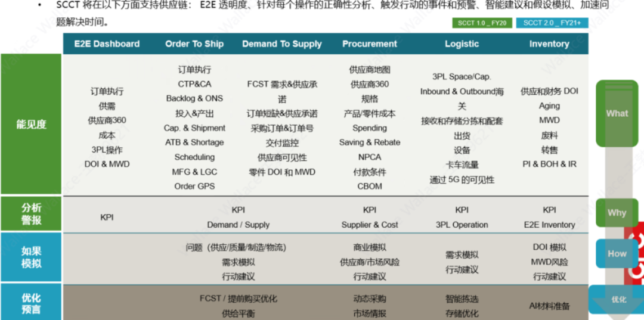The width and height of the screenshot is (644, 320).
Task: Click 供应商可见性 text
Action: click(281, 157)
